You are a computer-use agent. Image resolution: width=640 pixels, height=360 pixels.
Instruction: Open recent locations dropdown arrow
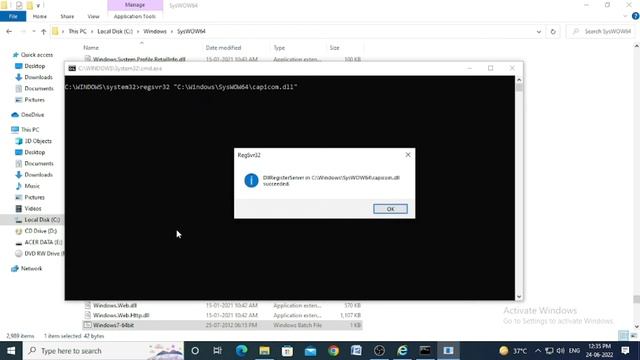coord(34,31)
